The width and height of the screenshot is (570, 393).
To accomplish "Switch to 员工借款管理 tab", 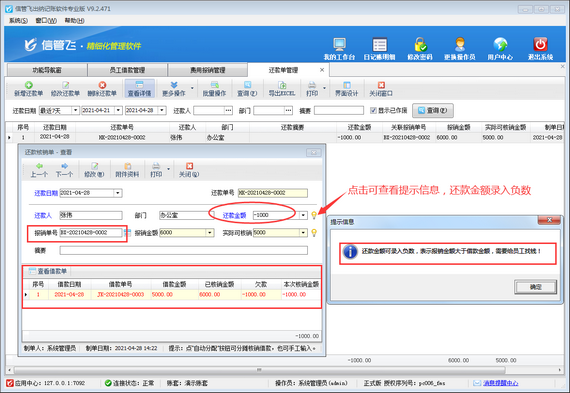I will pos(127,70).
